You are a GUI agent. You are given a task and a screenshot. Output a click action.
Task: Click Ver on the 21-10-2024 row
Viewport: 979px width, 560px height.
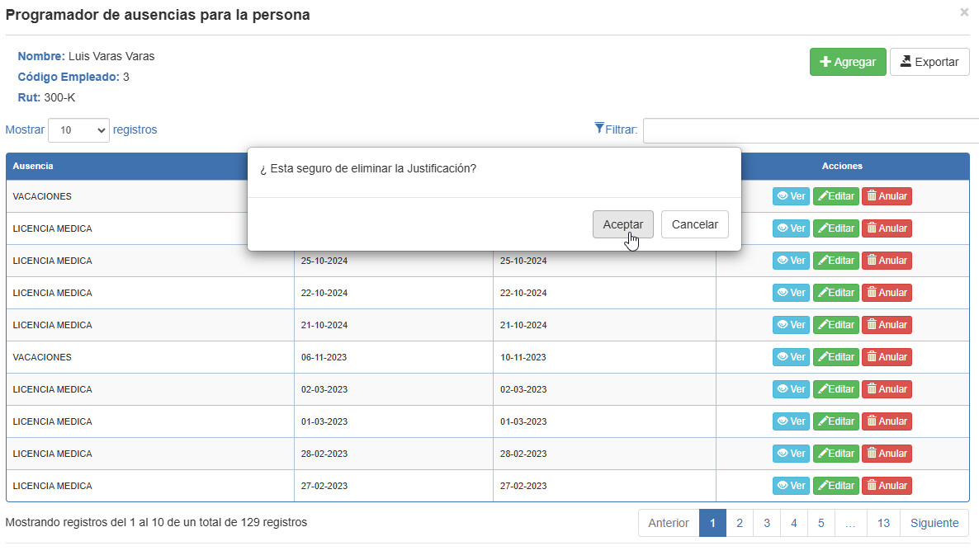(x=791, y=325)
